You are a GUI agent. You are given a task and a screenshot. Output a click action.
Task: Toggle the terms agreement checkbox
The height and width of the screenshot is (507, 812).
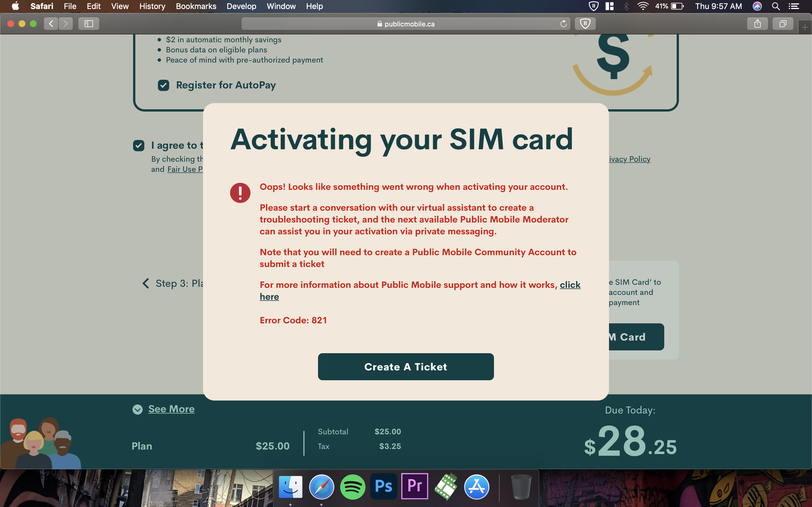point(138,145)
